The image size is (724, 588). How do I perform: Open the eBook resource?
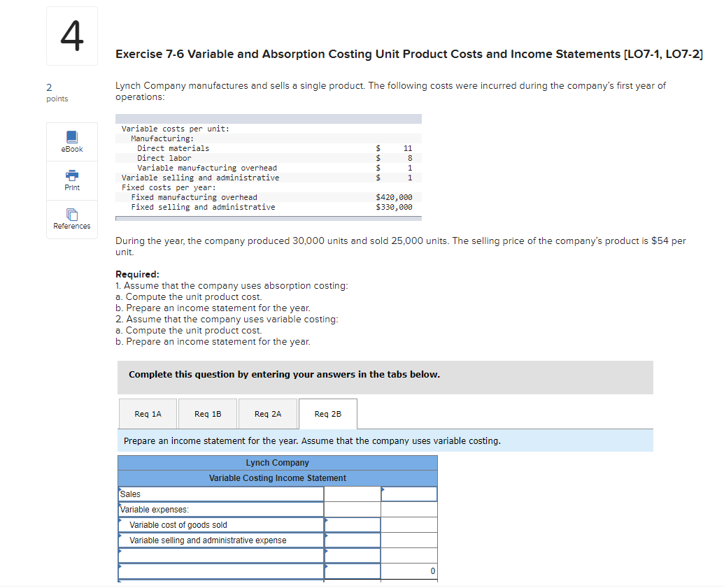[x=71, y=141]
